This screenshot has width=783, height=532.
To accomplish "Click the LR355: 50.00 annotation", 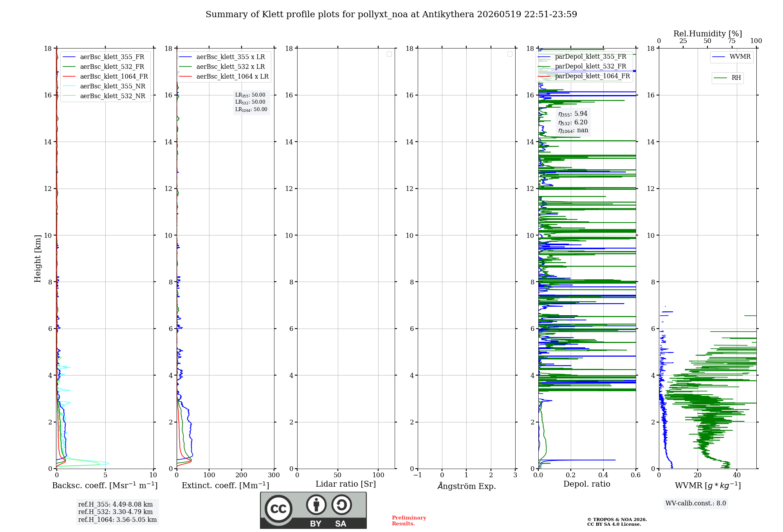I will [250, 95].
